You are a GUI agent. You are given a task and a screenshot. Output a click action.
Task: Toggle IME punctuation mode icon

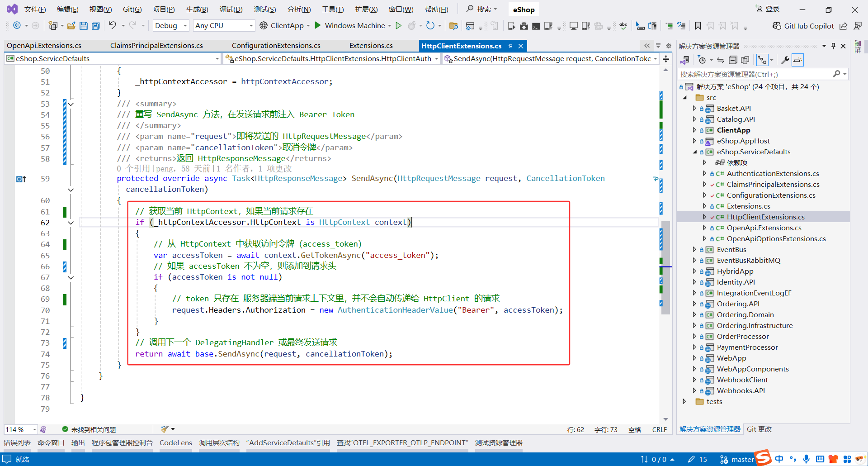coord(793,459)
